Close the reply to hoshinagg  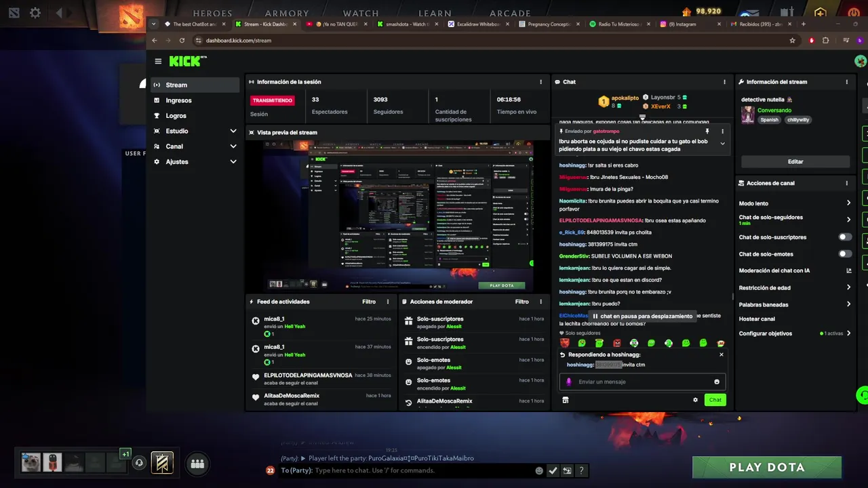pyautogui.click(x=721, y=354)
